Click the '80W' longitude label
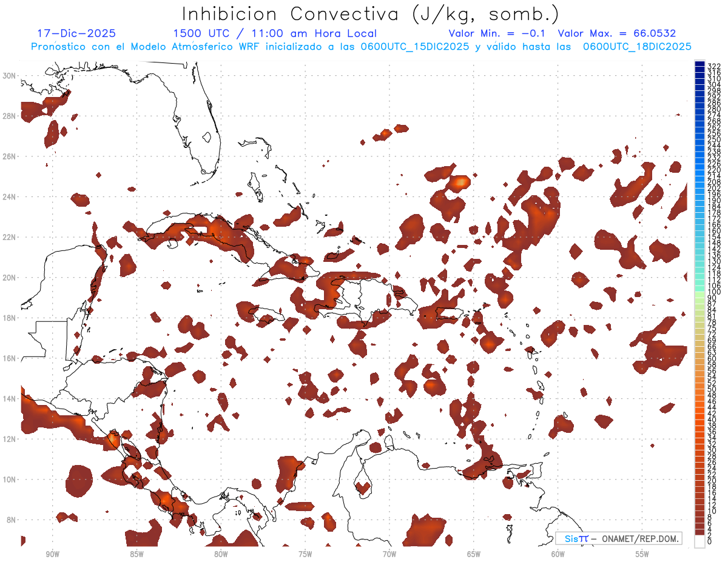This screenshot has height=562, width=728. tap(221, 554)
